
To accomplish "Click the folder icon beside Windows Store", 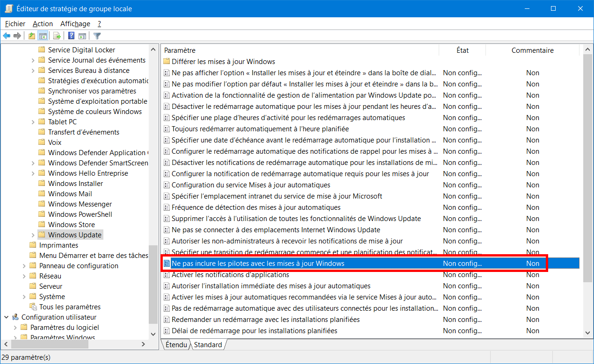I will coord(42,225).
